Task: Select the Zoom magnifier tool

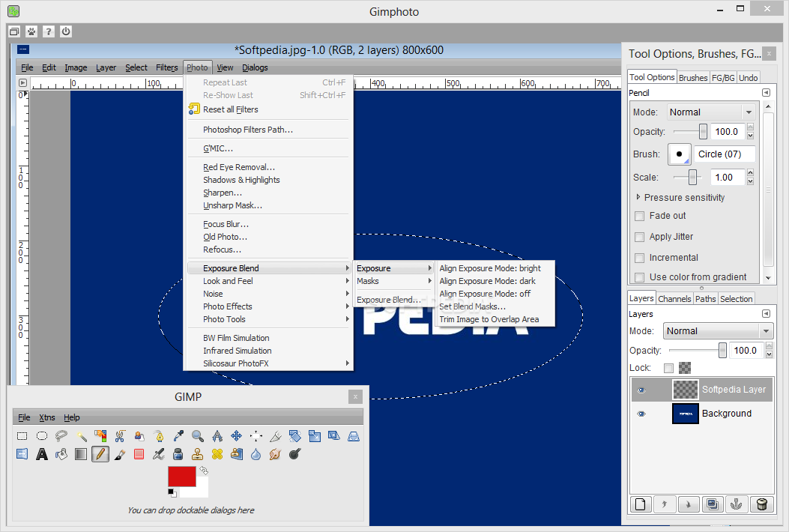Action: 198,436
